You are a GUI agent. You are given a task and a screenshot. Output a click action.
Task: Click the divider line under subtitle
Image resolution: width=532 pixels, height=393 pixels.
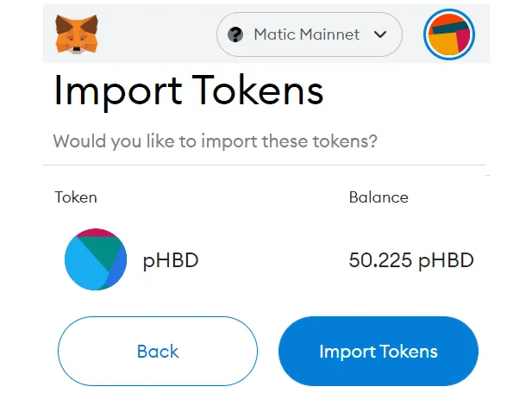tap(264, 165)
